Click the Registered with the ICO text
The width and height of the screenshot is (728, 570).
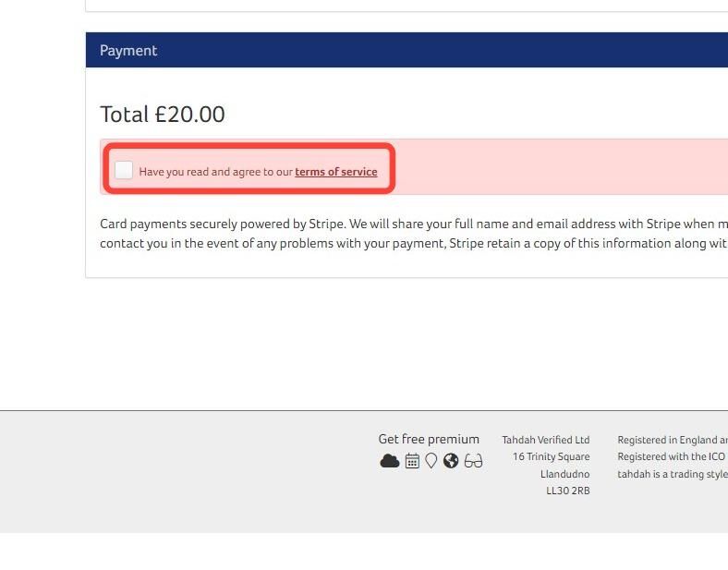coord(672,457)
